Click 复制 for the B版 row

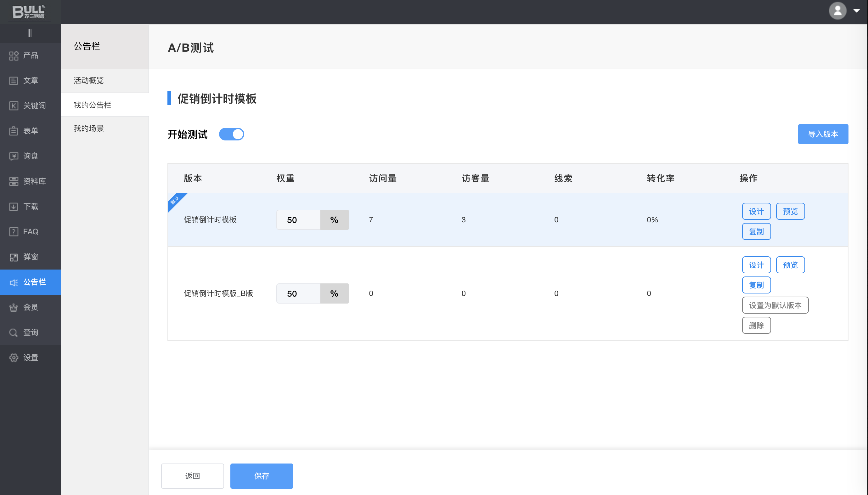pyautogui.click(x=756, y=285)
